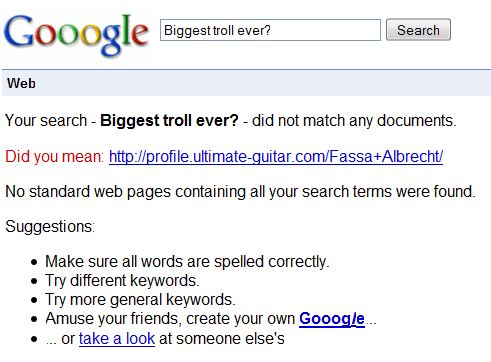Click the 'Try different keywords' suggestion

pos(122,281)
